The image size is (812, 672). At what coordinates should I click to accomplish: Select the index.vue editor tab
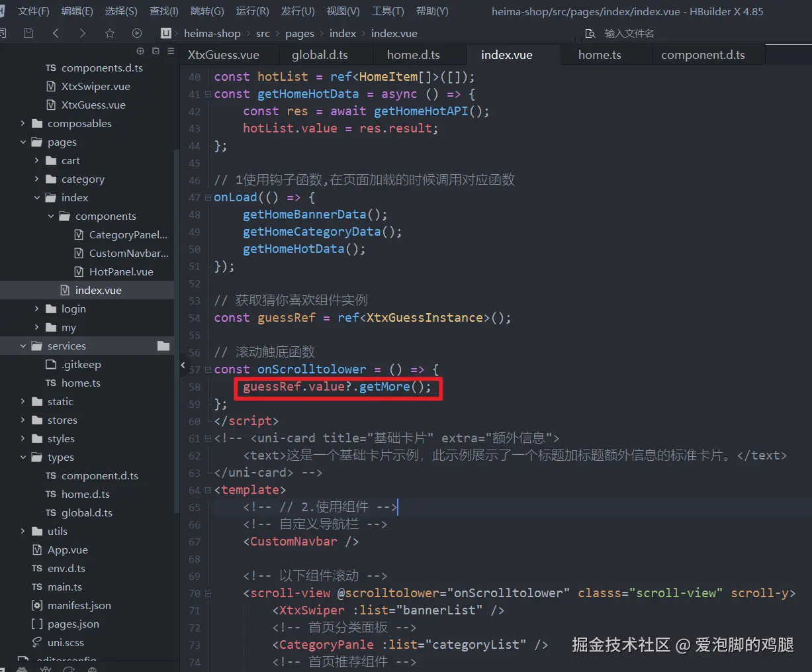[507, 55]
